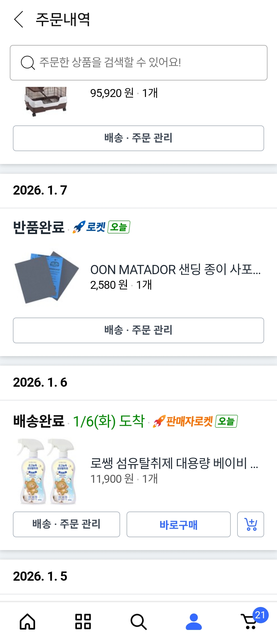Open the 로쌩 섬유탈취제 product title
Image resolution: width=277 pixels, height=644 pixels.
tap(174, 463)
